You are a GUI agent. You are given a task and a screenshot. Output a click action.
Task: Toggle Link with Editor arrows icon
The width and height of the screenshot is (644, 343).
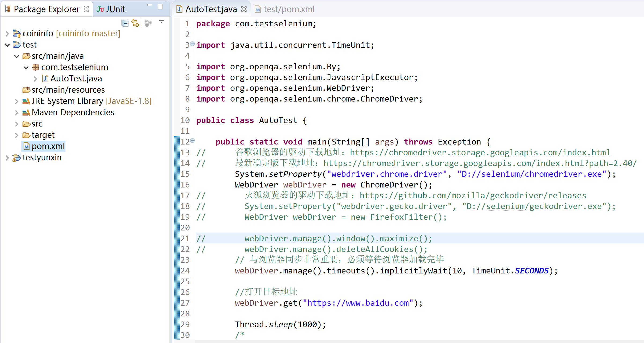[x=135, y=23]
